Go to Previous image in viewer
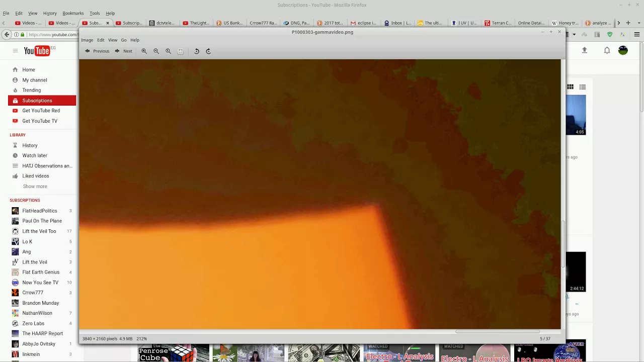The width and height of the screenshot is (644, 362). 97,51
